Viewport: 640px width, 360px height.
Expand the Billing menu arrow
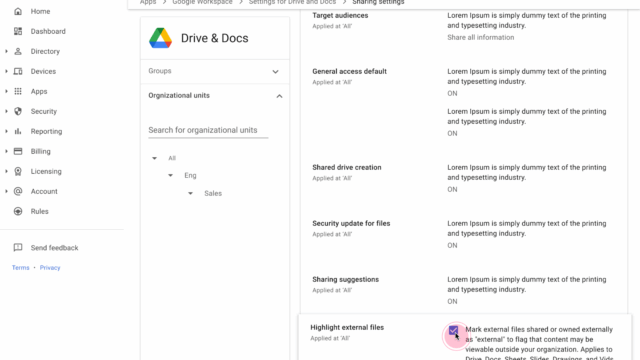6,151
